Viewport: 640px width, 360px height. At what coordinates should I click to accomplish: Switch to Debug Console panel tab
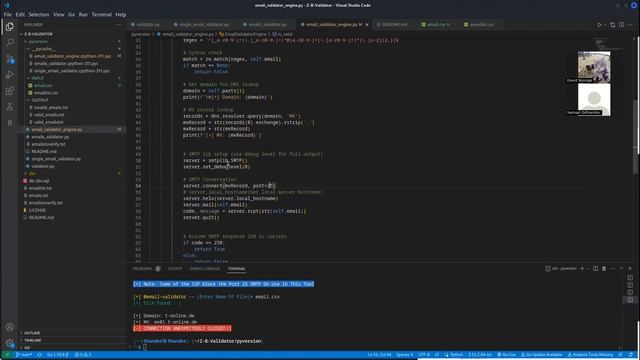tap(204, 269)
